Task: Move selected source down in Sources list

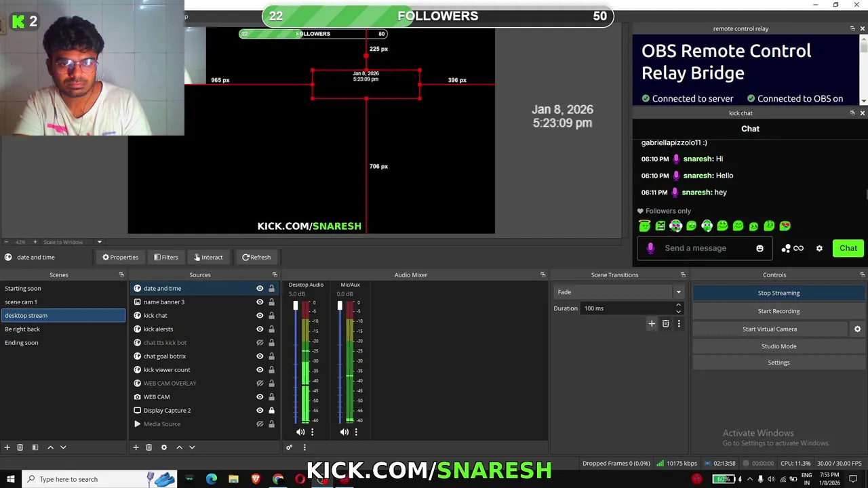Action: [192, 447]
